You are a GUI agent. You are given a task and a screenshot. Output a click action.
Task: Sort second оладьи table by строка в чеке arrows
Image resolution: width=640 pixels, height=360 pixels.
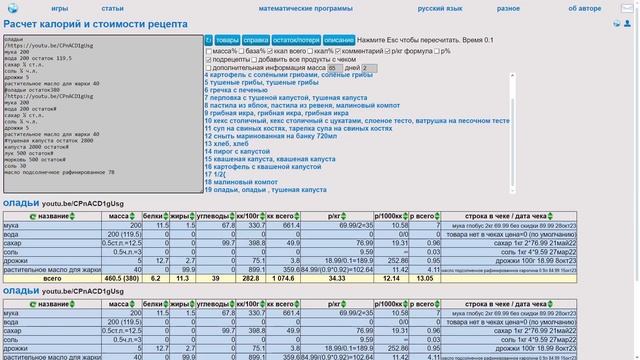(x=550, y=304)
